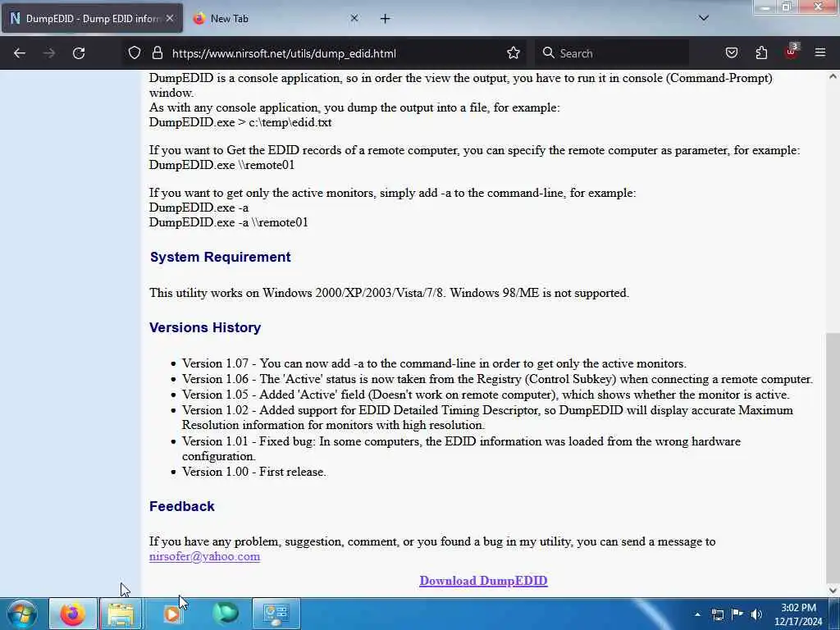
Task: Click 'DumpEDID.exe -a \\remote01' example line
Action: click(x=229, y=222)
